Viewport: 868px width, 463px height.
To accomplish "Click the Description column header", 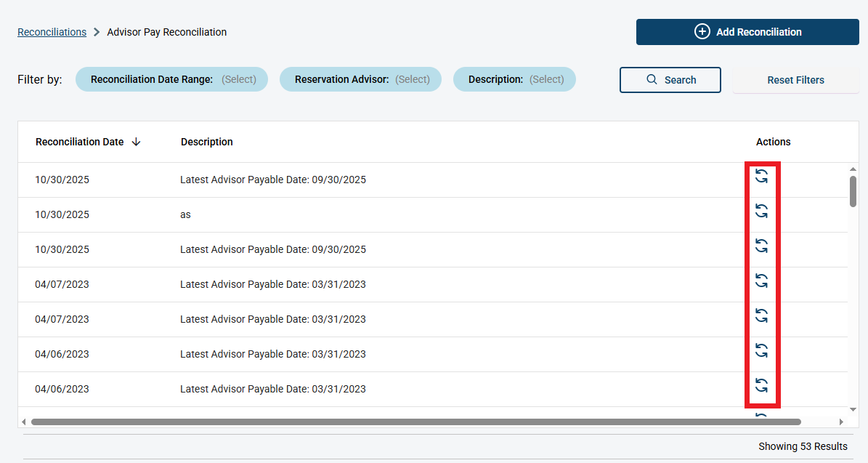I will [x=206, y=142].
